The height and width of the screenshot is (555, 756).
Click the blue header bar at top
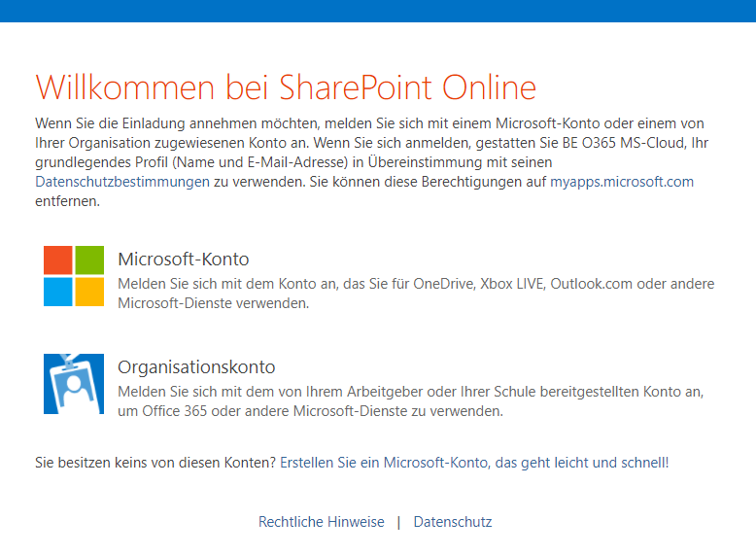378,11
